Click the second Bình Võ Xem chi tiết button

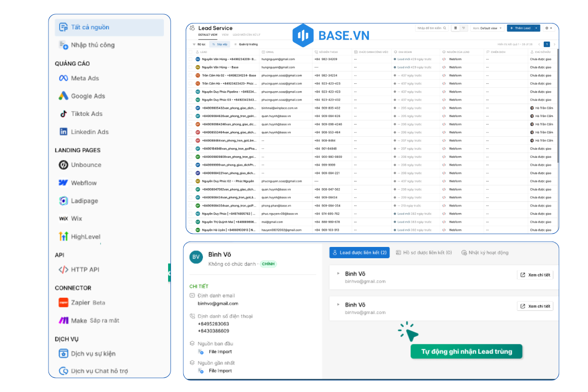pos(535,306)
